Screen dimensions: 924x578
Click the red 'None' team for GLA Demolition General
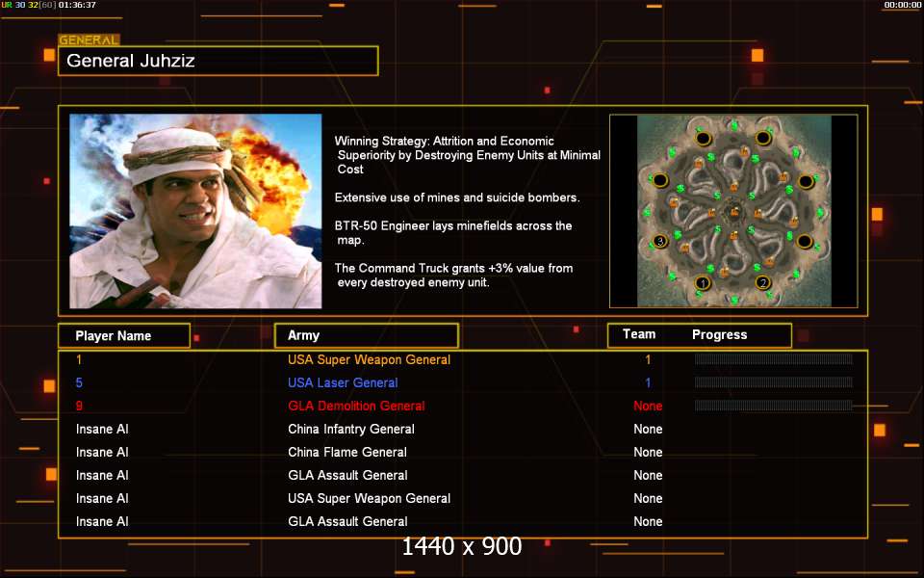(x=648, y=406)
